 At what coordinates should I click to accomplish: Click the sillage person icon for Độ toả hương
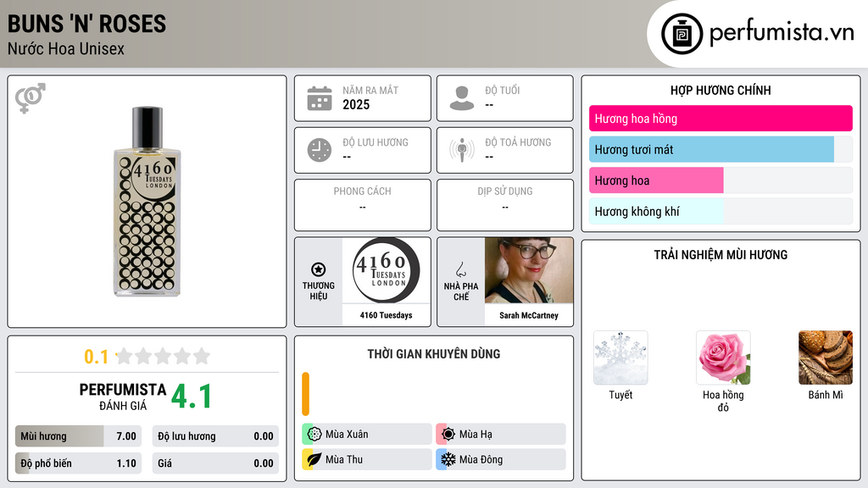click(462, 150)
